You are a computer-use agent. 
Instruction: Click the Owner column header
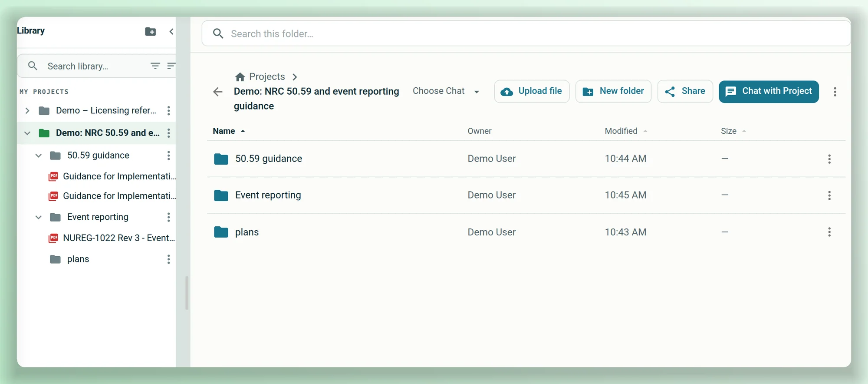point(480,131)
